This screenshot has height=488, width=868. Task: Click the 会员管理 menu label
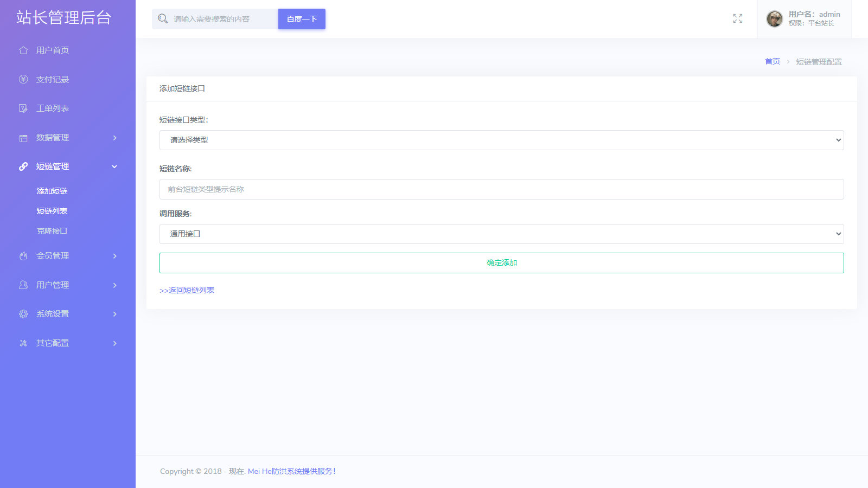coord(53,256)
